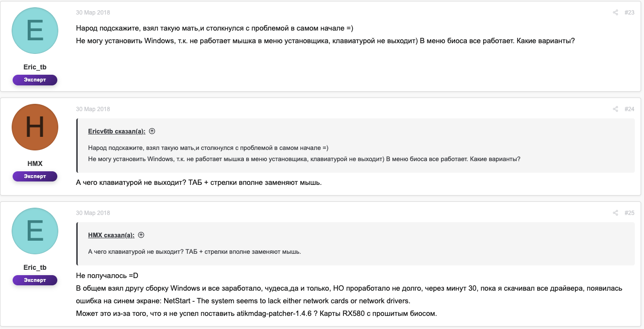644x329 pixels.
Task: Click username Eric_tb in first post
Action: tap(35, 67)
